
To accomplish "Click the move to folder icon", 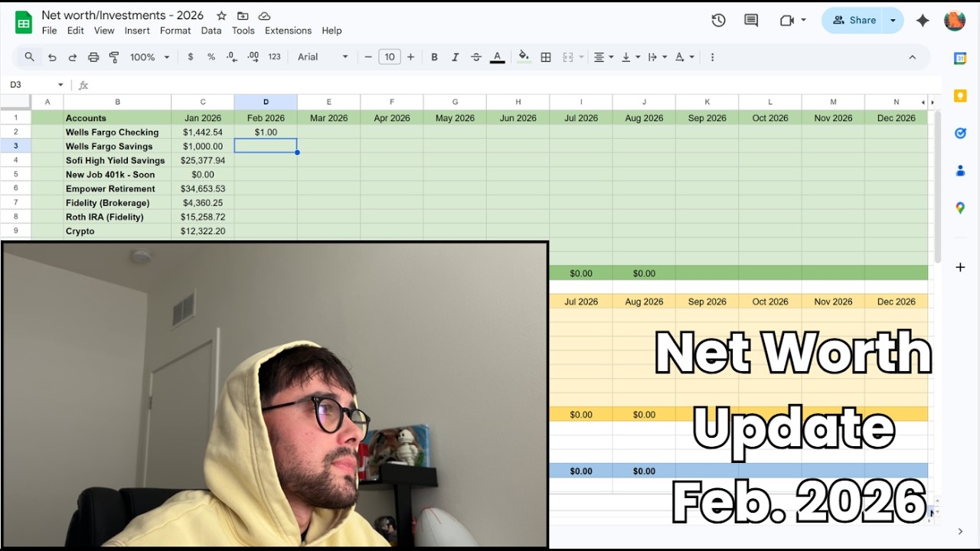I will tap(243, 15).
